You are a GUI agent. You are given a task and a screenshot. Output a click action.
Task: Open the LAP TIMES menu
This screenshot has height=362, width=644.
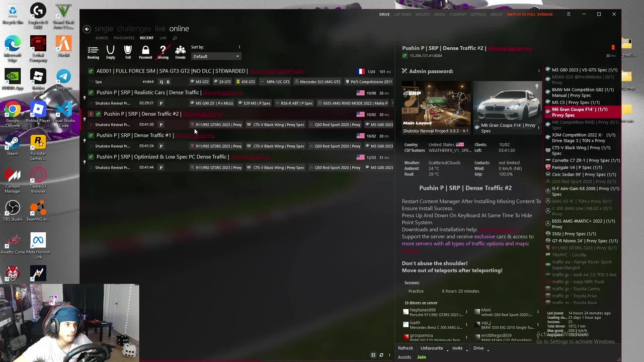tap(403, 15)
